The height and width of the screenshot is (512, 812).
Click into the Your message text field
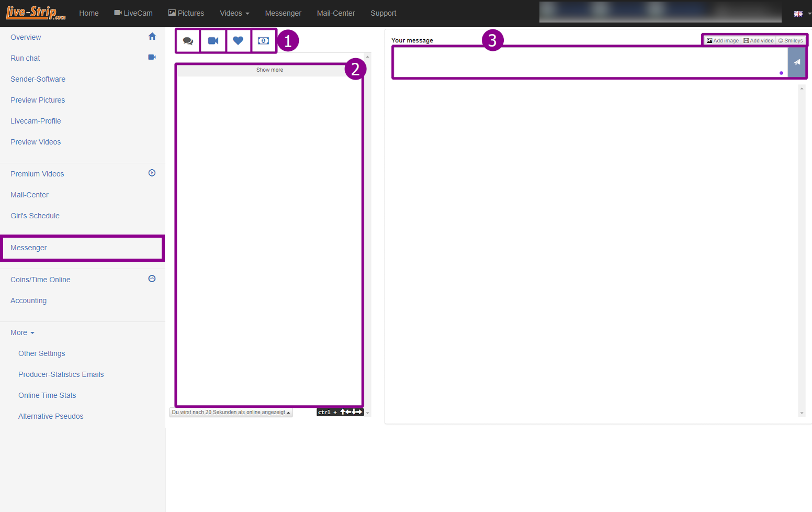589,62
